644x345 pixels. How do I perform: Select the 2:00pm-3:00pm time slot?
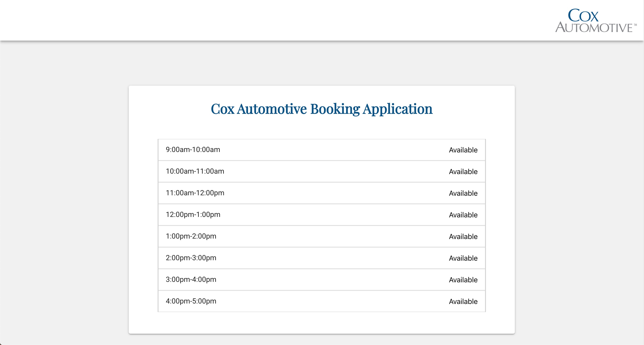(322, 258)
